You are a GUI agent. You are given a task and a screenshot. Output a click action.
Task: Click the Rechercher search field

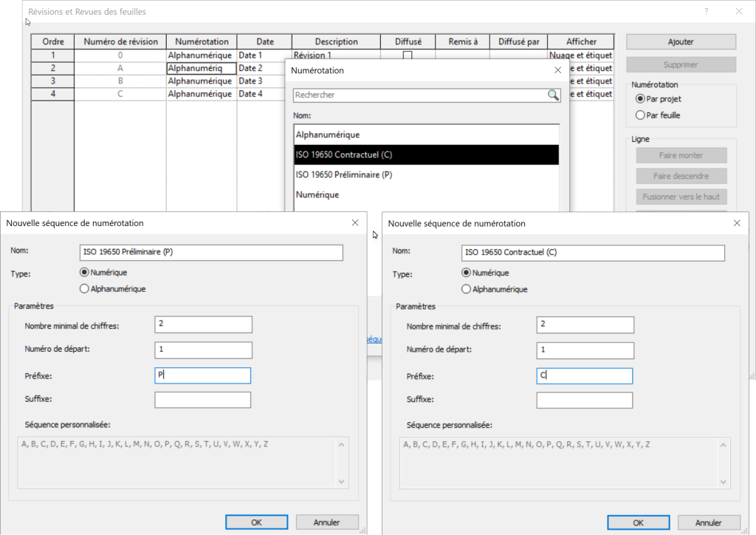point(419,95)
